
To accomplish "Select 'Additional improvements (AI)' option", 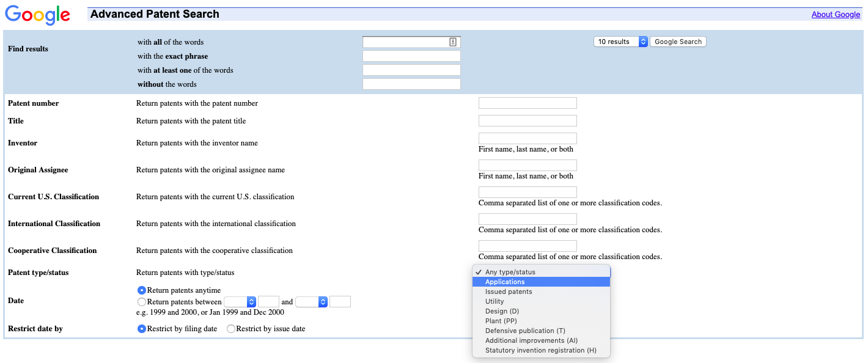I will click(541, 340).
